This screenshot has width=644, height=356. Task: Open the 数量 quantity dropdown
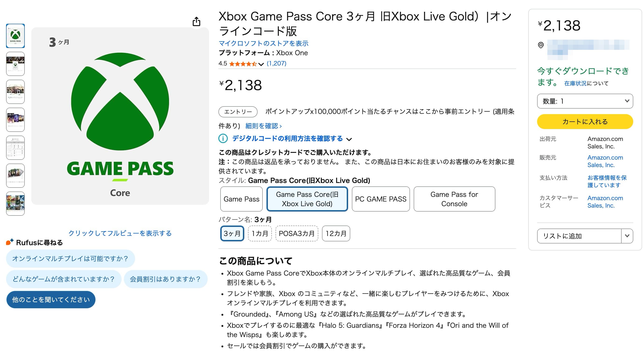(585, 101)
